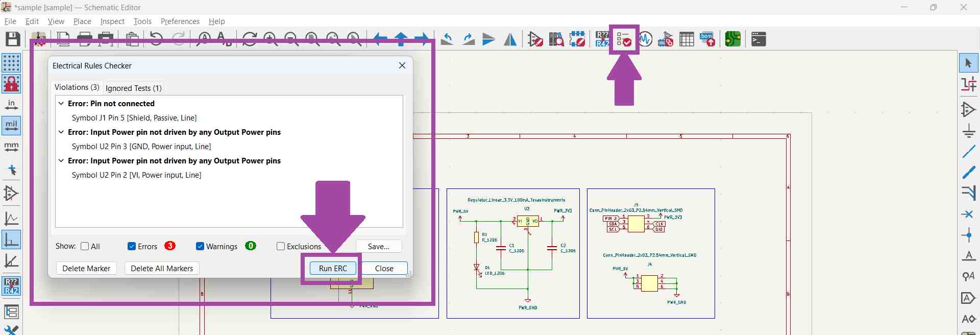
Task: Open the simulator waveform icon
Action: pyautogui.click(x=646, y=39)
